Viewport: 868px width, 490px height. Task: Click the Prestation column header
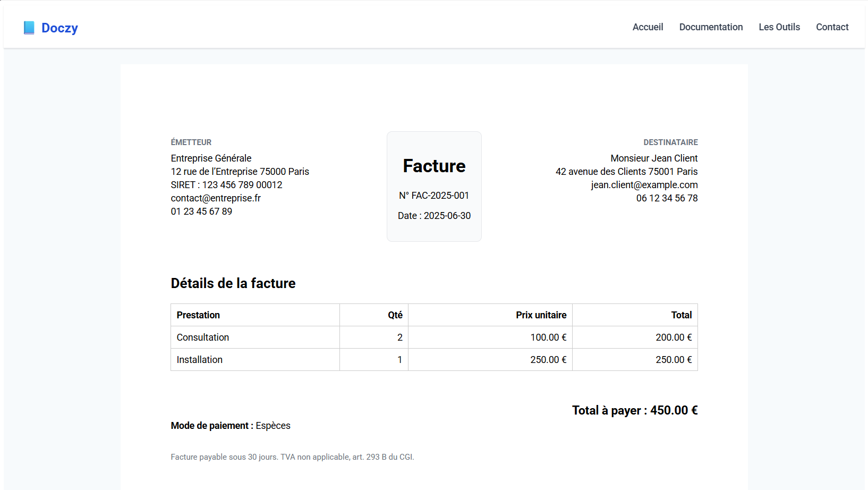coord(198,315)
